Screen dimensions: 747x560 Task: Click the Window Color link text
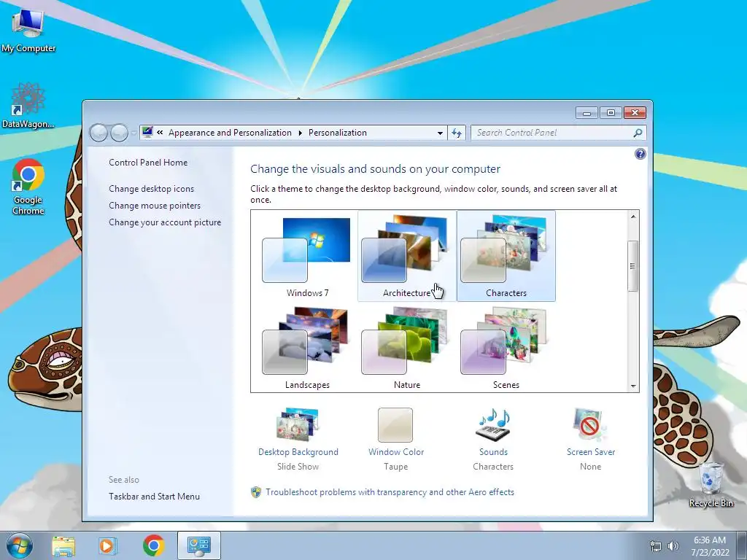coord(396,452)
